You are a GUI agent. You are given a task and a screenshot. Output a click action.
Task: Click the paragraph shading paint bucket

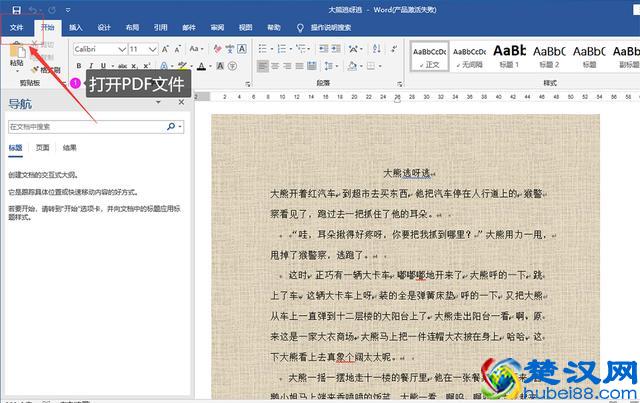pyautogui.click(x=352, y=66)
